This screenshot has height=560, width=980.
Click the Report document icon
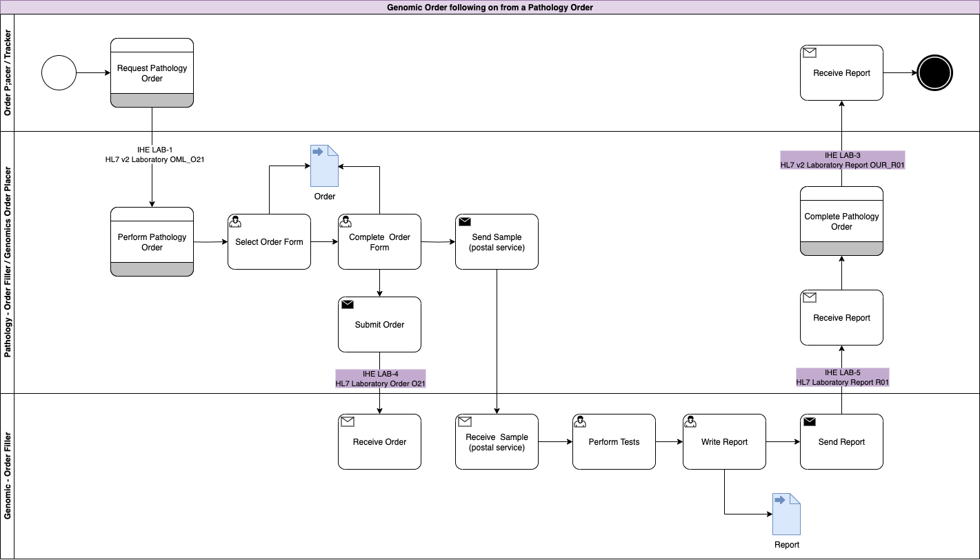tap(786, 514)
